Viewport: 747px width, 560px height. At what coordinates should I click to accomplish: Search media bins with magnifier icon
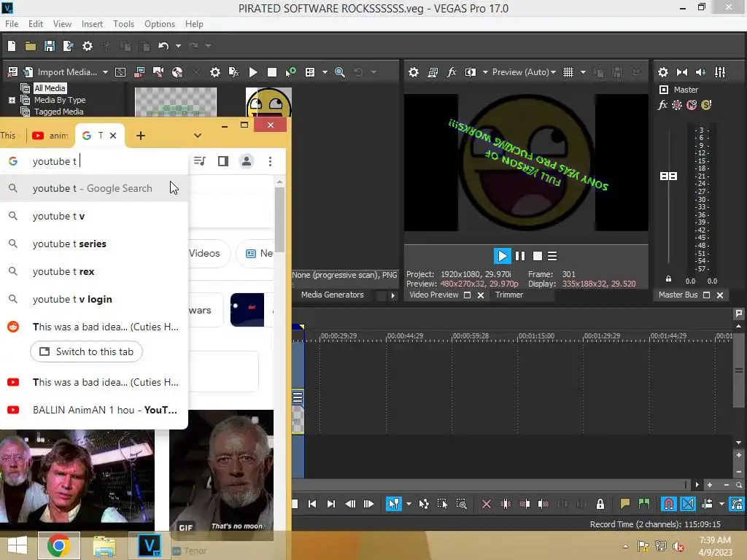[340, 72]
